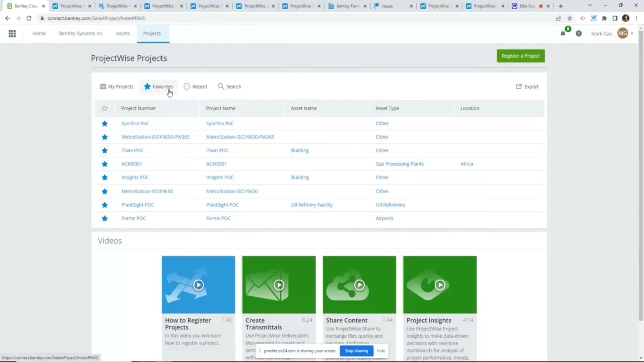Screen dimensions: 644x362
Task: Open Bentley Systems Inc nav item
Action: (80, 33)
